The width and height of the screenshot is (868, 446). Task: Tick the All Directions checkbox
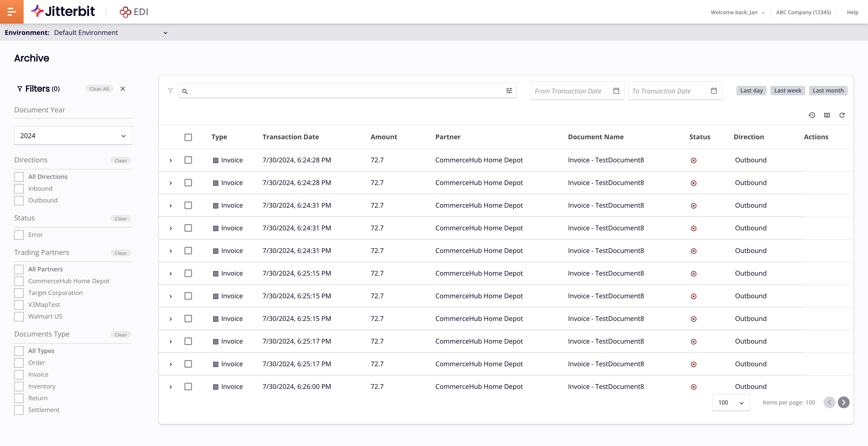[x=19, y=177]
